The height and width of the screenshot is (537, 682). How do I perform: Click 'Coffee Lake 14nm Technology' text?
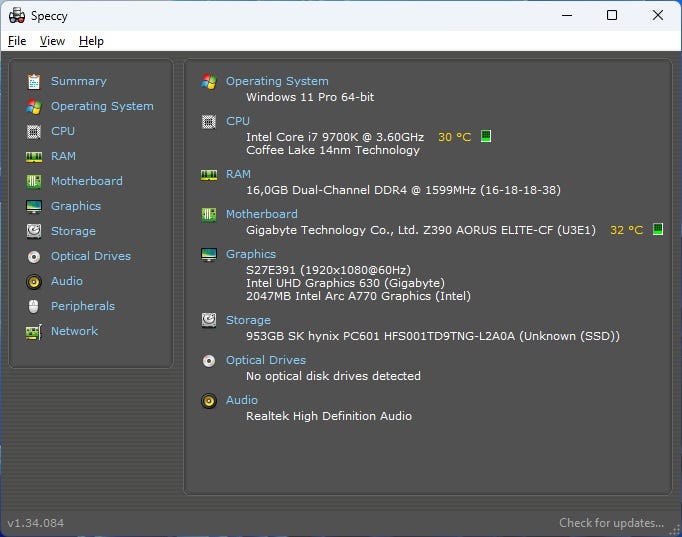[x=333, y=150]
